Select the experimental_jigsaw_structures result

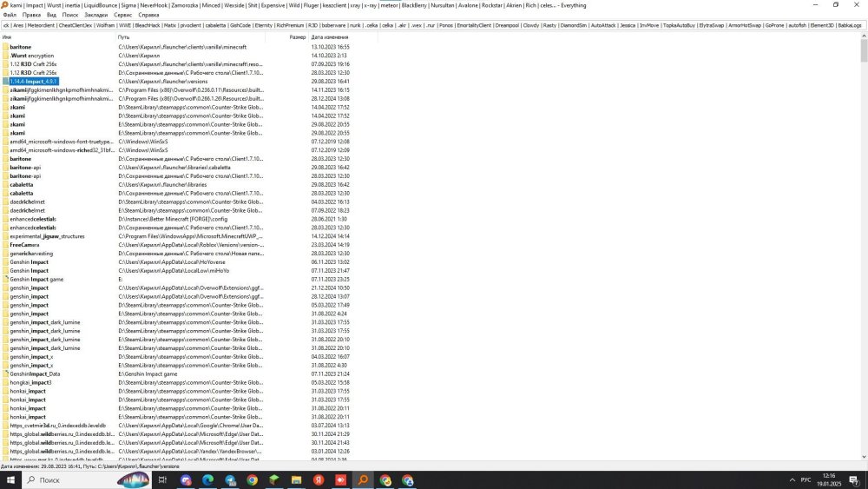pyautogui.click(x=47, y=236)
